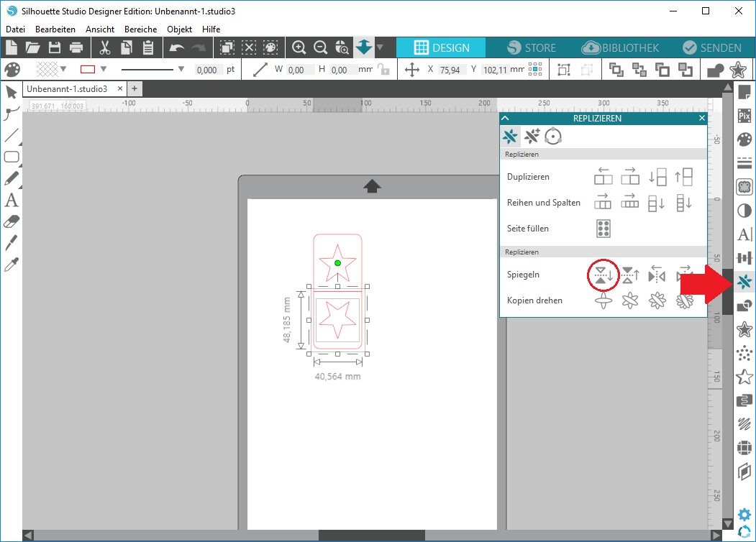
Task: Collapse the Replizieren panel with the chevron
Action: 505,119
